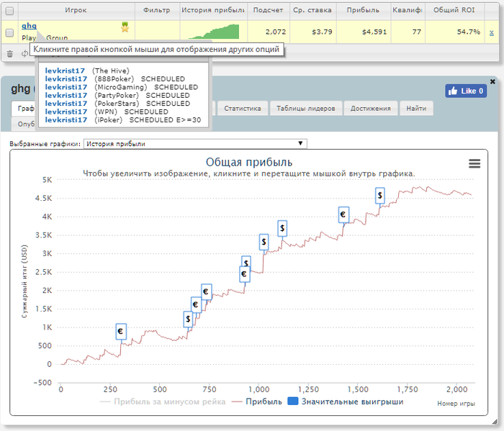Click the profit history sparkline thumbnail

(x=214, y=32)
